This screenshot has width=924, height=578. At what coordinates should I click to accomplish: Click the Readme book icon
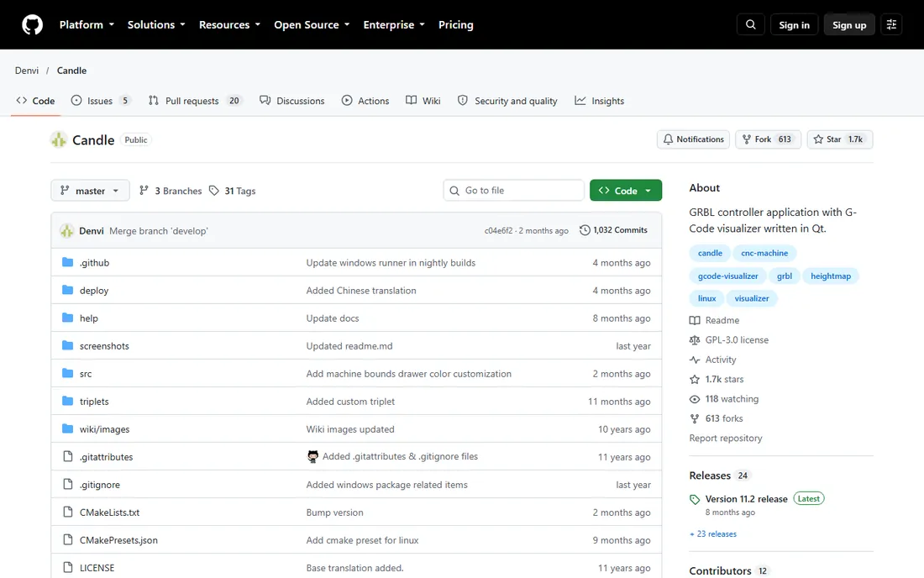(695, 321)
